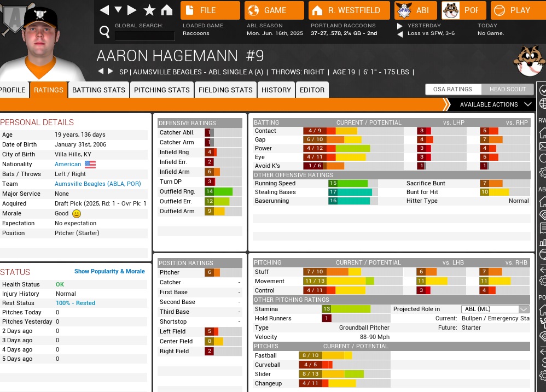The width and height of the screenshot is (546, 392).
Task: Go to previous player with small left arrow
Action: (100, 72)
